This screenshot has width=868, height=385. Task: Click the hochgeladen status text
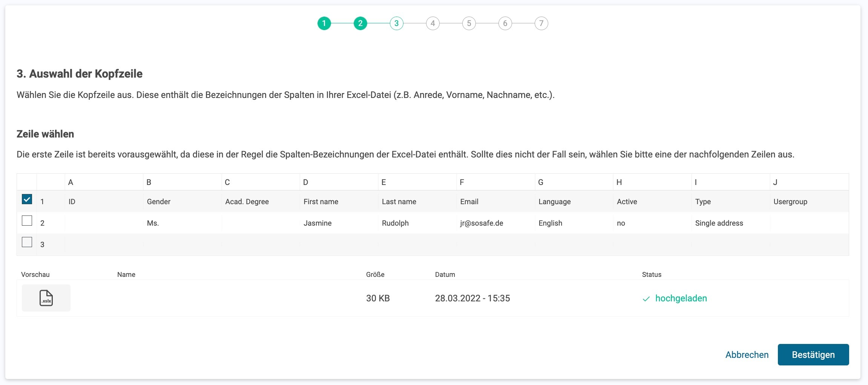coord(681,298)
